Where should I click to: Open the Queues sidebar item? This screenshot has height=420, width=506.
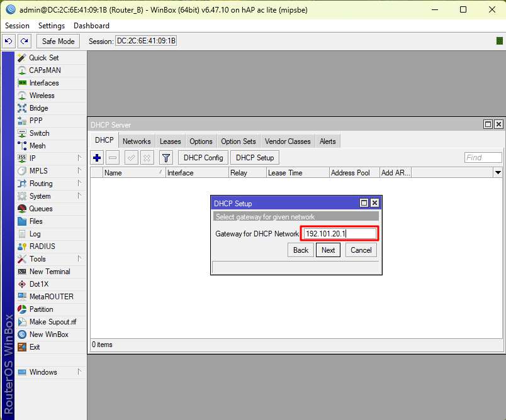pyautogui.click(x=40, y=209)
